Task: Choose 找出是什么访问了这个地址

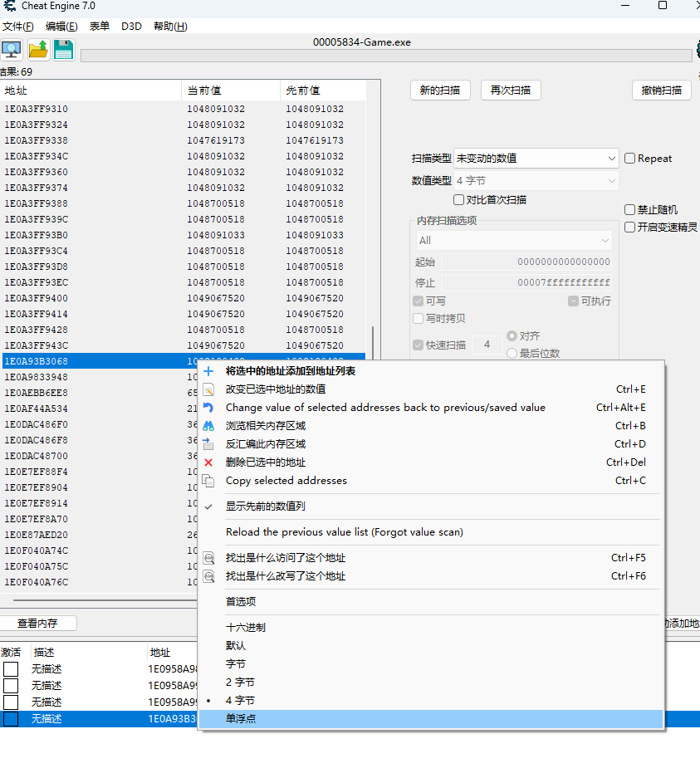Action: tap(431, 558)
